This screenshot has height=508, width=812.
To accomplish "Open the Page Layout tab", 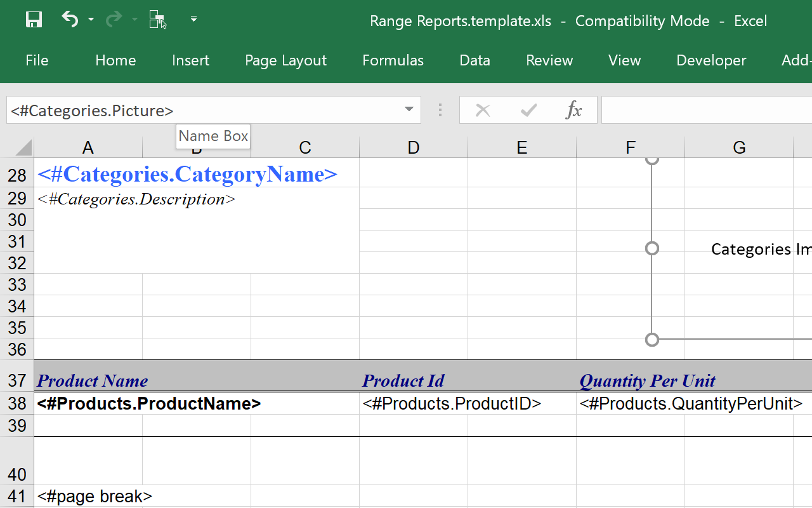I will 285,60.
